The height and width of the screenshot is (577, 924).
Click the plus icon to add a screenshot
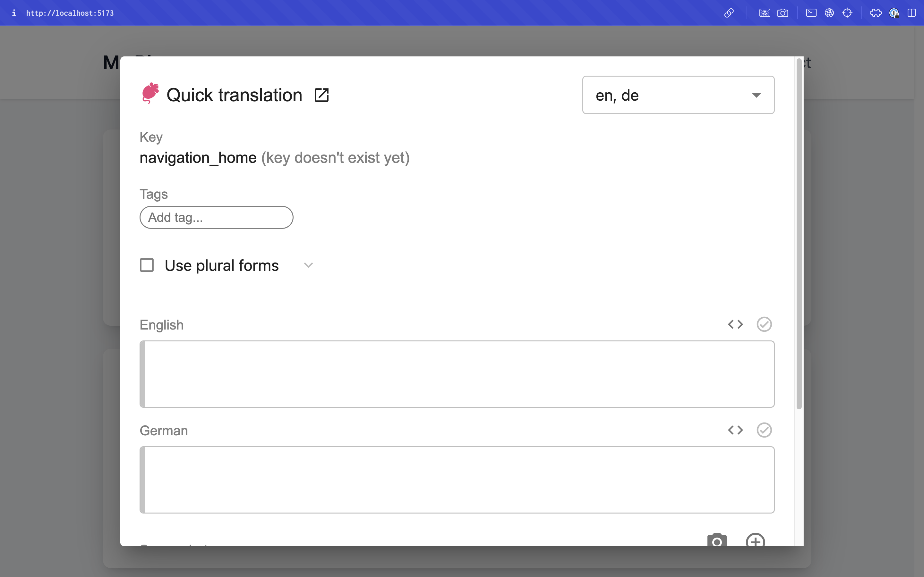tap(756, 541)
